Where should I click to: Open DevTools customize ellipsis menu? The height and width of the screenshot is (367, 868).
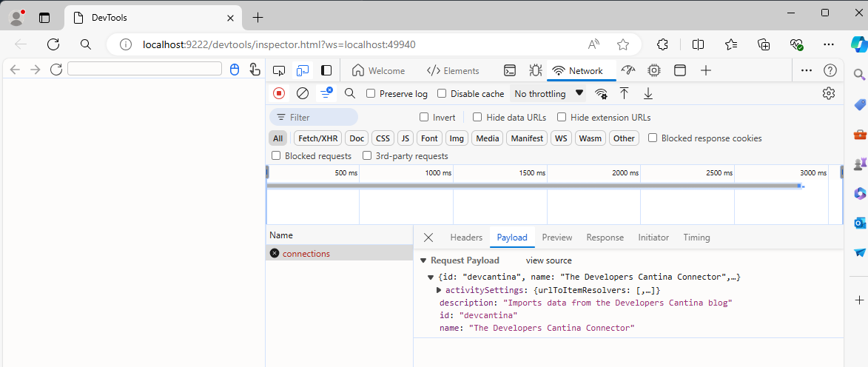[x=807, y=70]
